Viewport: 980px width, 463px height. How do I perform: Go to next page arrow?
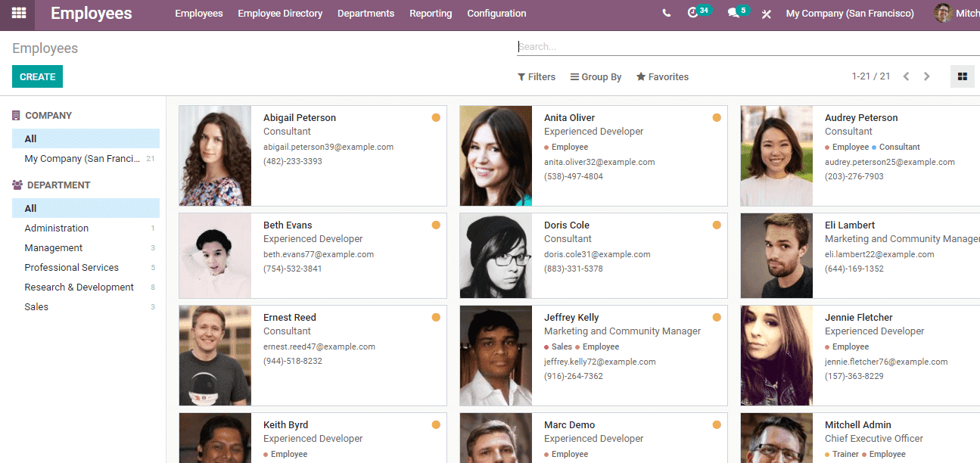tap(926, 76)
